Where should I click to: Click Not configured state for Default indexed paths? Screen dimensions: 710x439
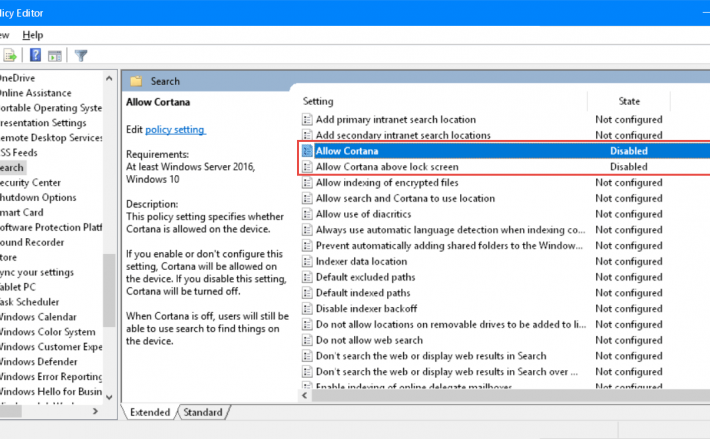pos(628,293)
